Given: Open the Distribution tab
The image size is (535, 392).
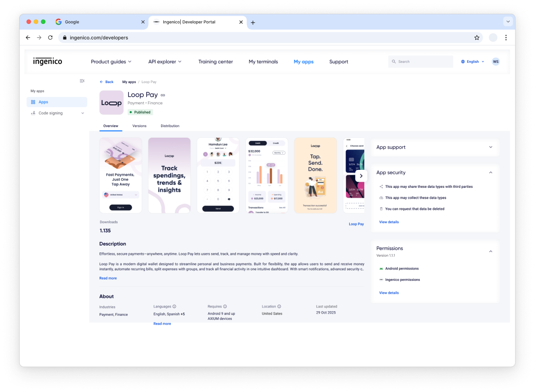Looking at the screenshot, I should point(170,126).
